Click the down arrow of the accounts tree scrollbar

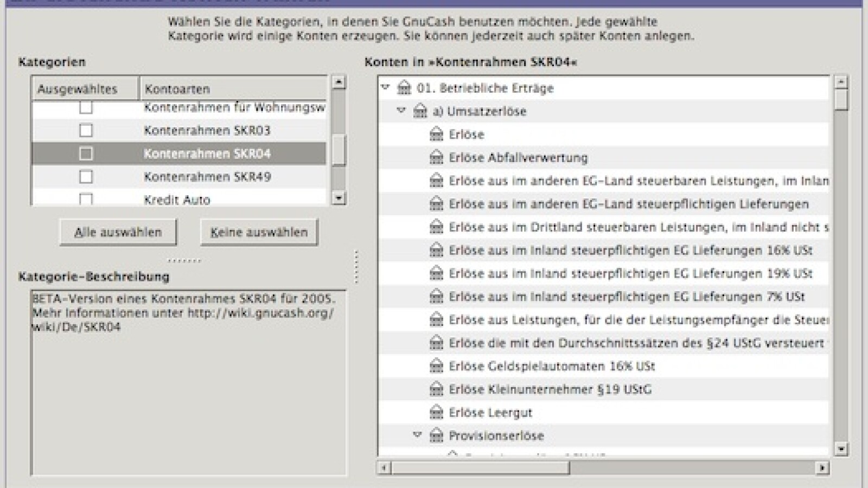pos(841,448)
